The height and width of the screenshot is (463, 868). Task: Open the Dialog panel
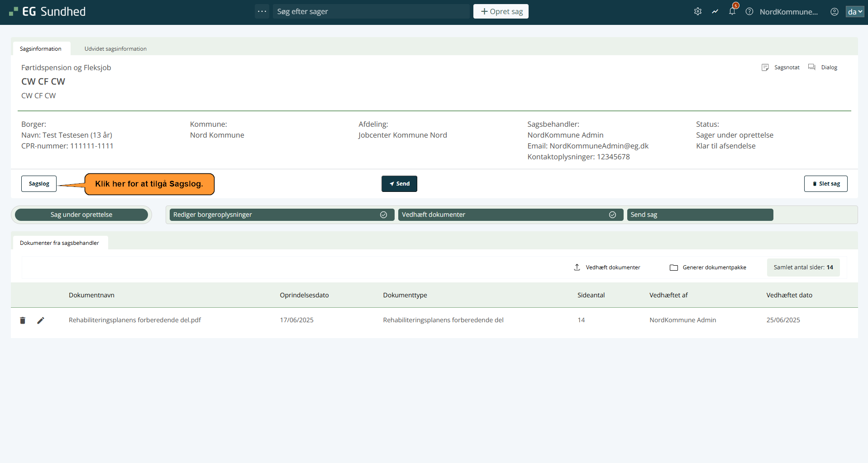823,67
